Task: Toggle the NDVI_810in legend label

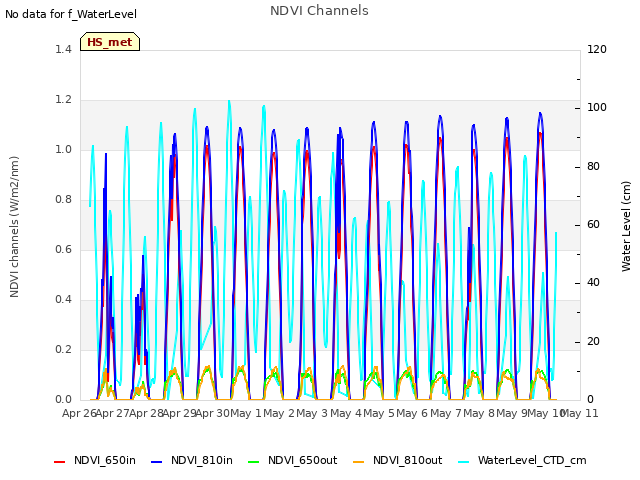Action: pos(202,460)
